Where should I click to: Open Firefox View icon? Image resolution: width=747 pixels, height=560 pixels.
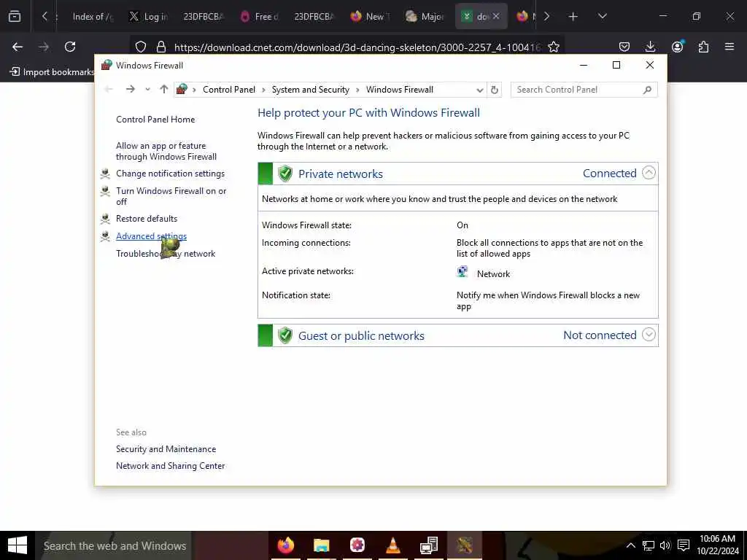pos(15,17)
